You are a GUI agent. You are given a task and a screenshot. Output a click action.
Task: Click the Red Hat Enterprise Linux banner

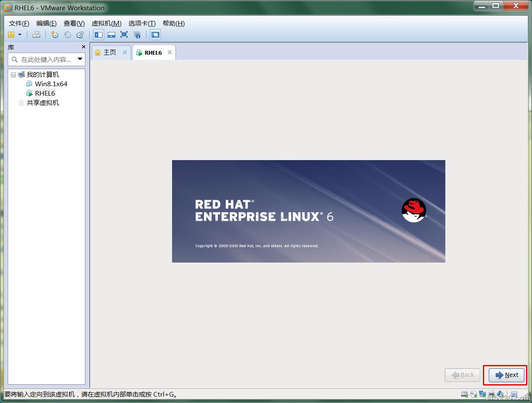tap(308, 211)
